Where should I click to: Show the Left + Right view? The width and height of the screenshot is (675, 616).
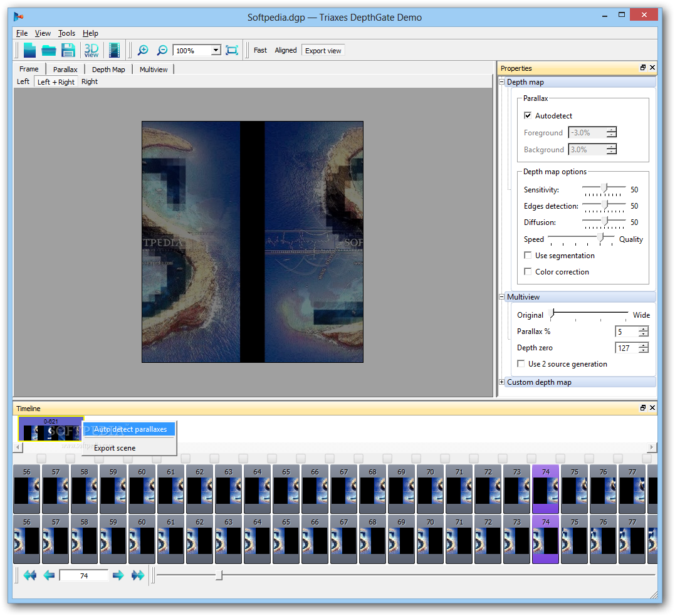56,82
